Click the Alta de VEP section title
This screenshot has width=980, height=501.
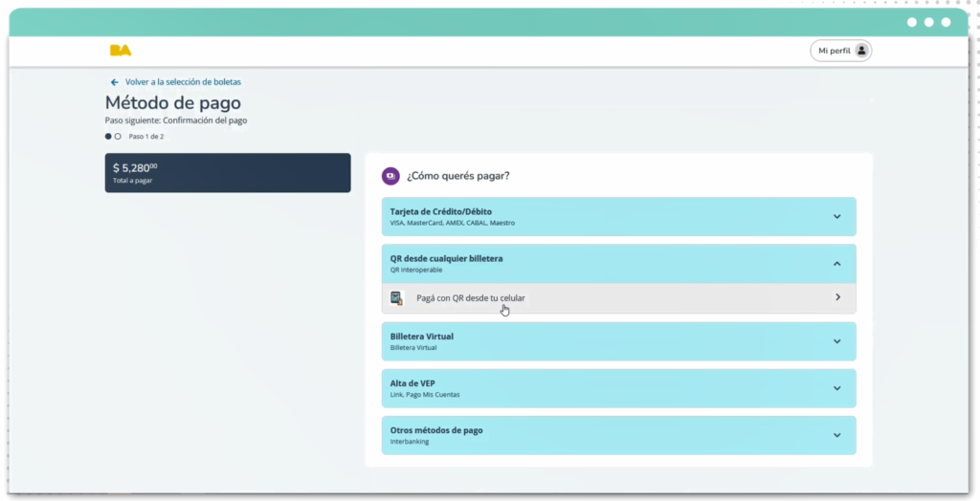[x=412, y=383]
